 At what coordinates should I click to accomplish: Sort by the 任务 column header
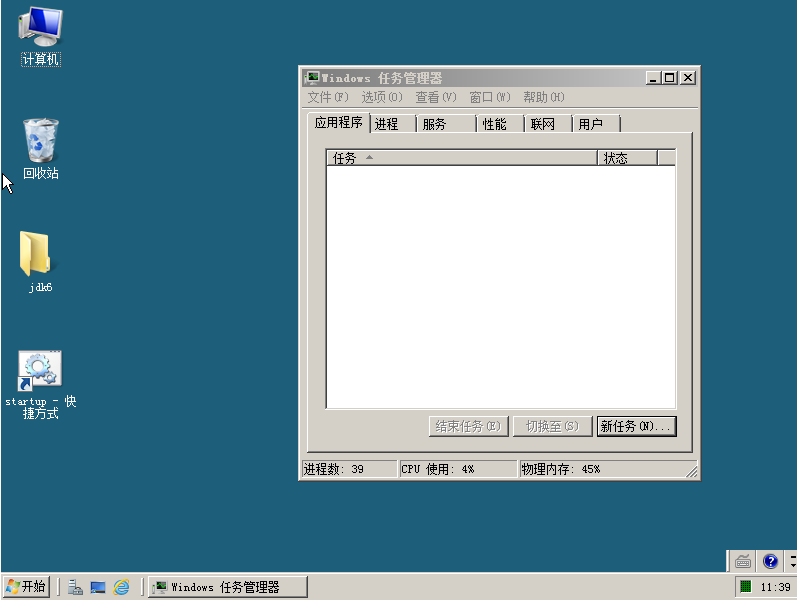460,158
